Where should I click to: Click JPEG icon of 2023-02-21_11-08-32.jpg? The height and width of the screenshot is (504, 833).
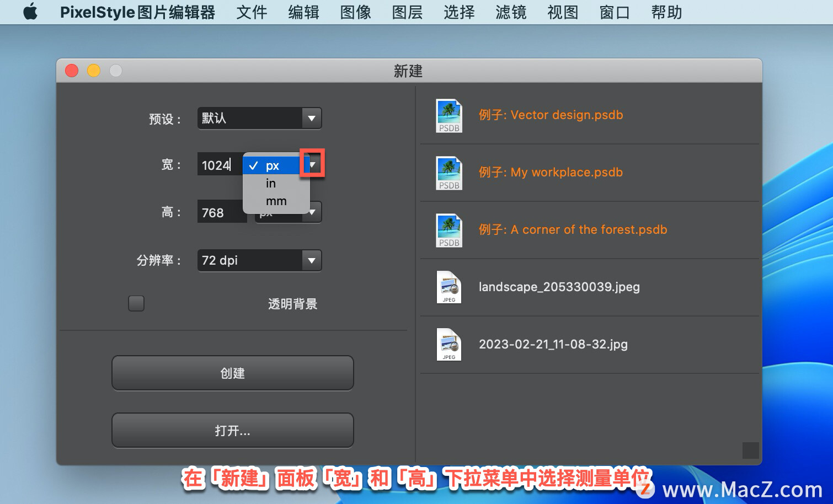449,345
